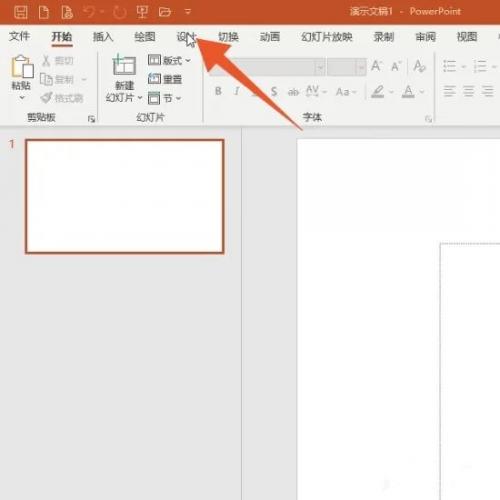
Task: Click the Clear All Formatting icon
Action: tap(419, 66)
